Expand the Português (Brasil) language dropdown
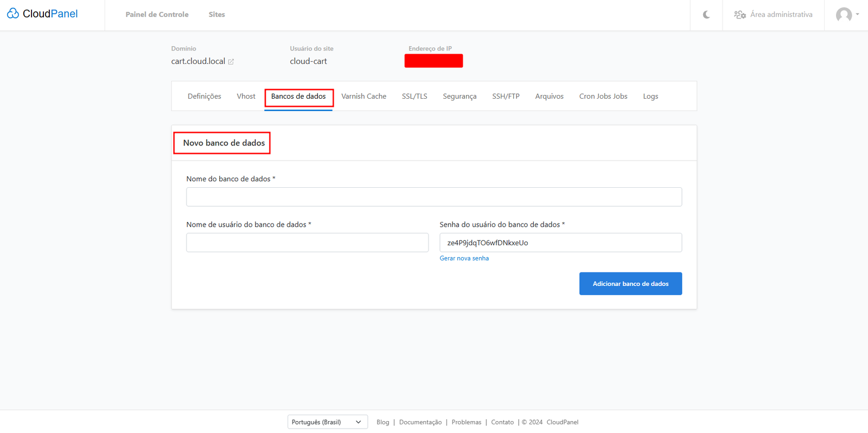 click(x=327, y=422)
